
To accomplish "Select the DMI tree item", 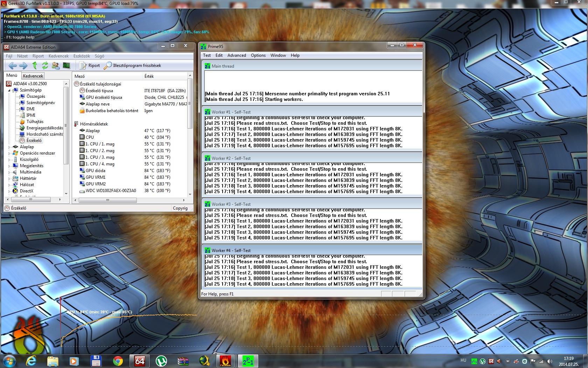I will pyautogui.click(x=30, y=109).
